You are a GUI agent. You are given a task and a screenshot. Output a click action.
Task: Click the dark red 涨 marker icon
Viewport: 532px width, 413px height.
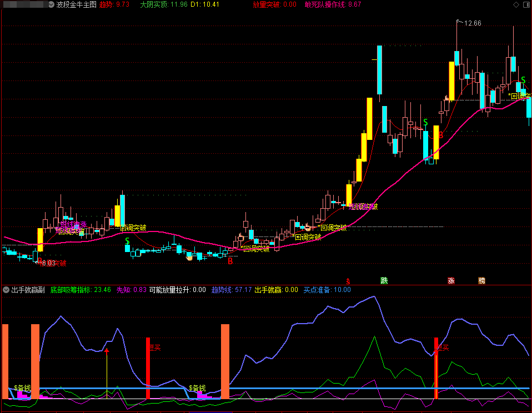pos(451,280)
